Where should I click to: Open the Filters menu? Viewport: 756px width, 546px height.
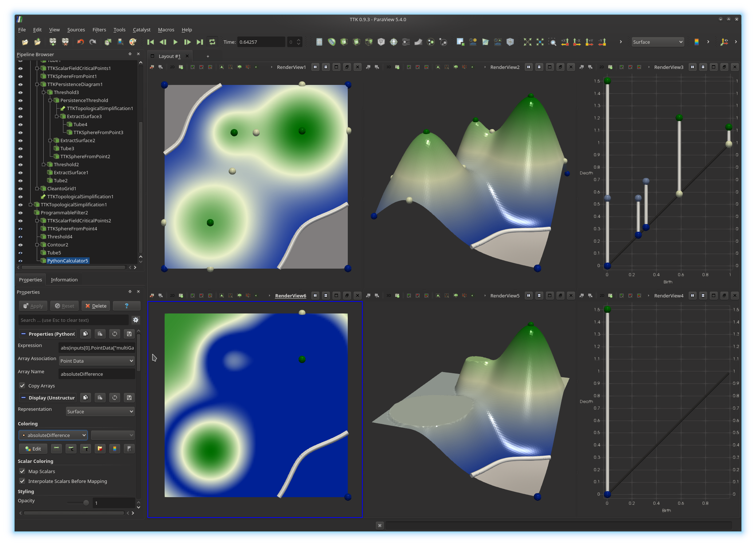coord(99,30)
